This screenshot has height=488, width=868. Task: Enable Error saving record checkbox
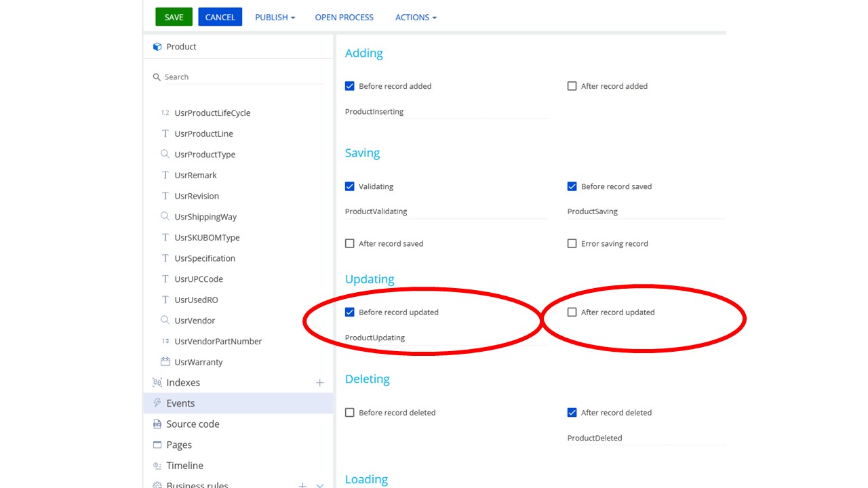point(572,243)
